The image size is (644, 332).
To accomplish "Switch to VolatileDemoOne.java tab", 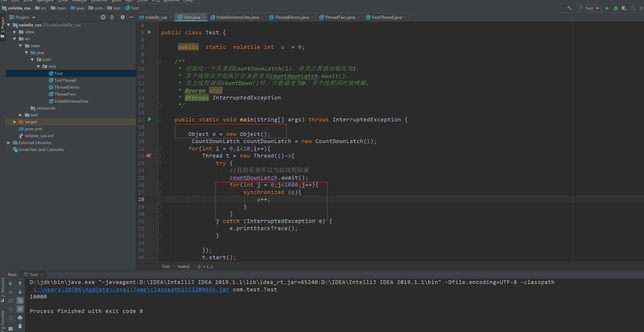I will [x=237, y=17].
